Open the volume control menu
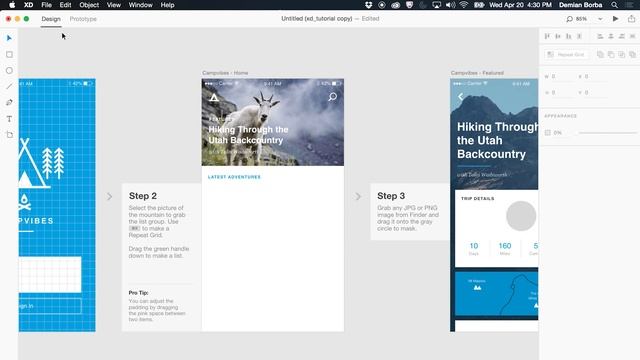Image resolution: width=640 pixels, height=360 pixels. click(450, 5)
